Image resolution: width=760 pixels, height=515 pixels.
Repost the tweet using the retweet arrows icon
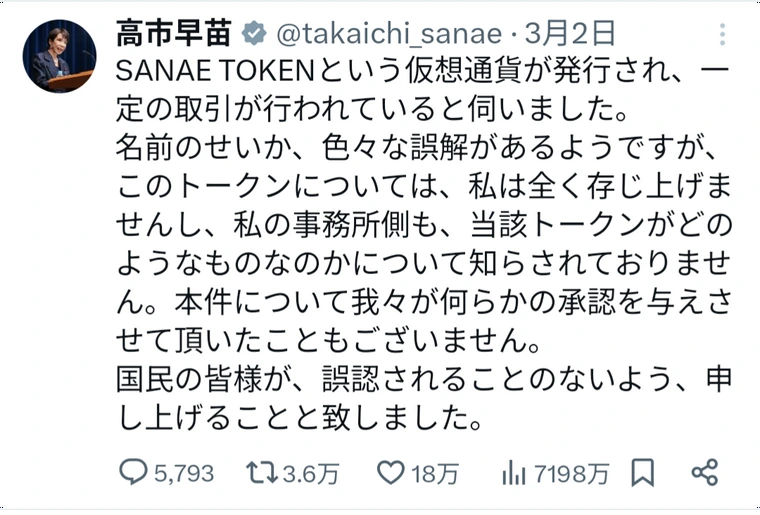[262, 472]
